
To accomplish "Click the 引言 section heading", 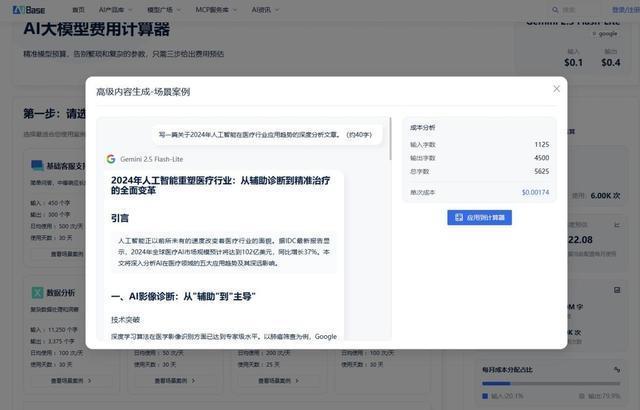I will [x=120, y=218].
